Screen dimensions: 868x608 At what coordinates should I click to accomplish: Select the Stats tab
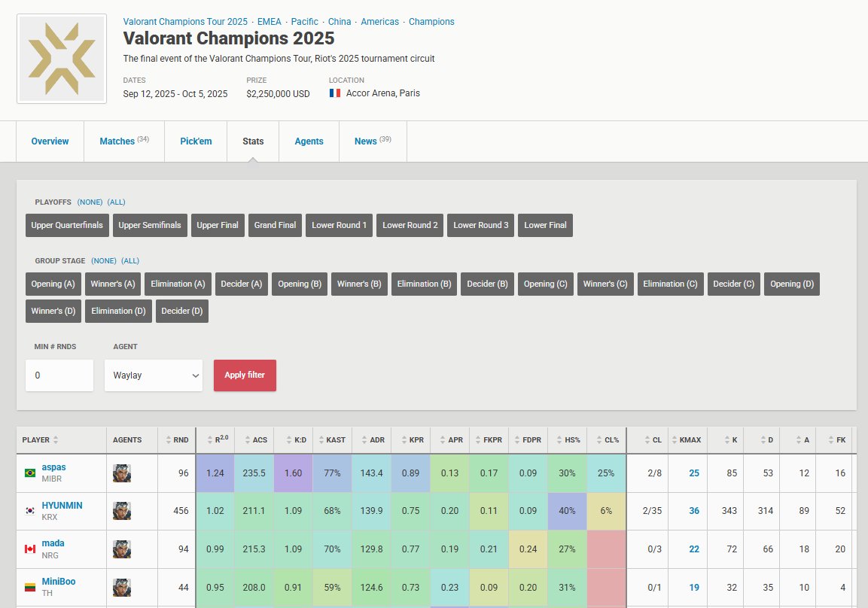[253, 141]
